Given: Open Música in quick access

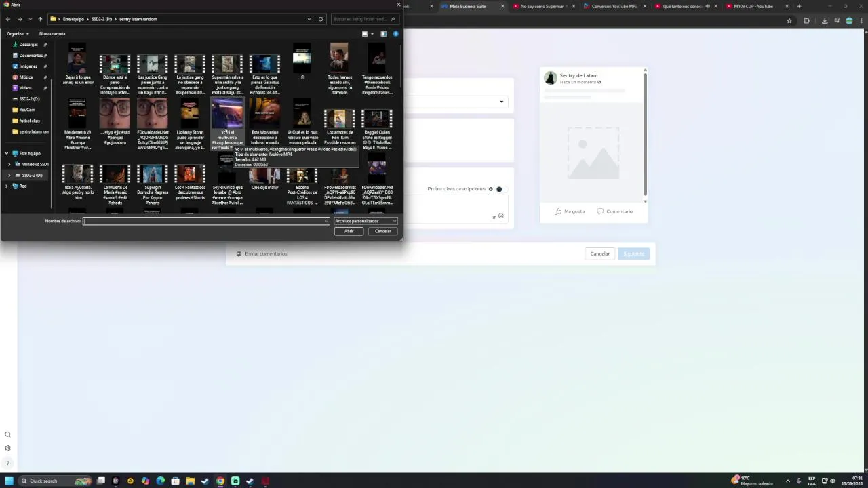Looking at the screenshot, I should (x=26, y=77).
